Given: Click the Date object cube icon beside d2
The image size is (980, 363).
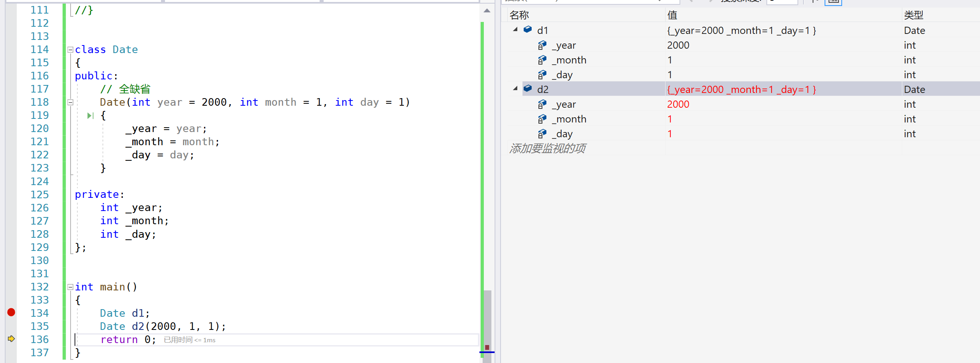Looking at the screenshot, I should (x=527, y=89).
